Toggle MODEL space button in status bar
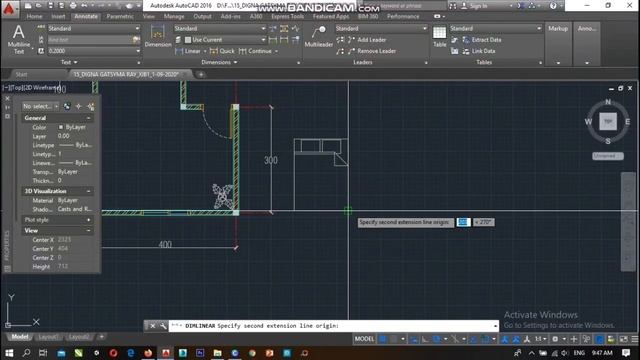This screenshot has width=640, height=360. point(364,339)
